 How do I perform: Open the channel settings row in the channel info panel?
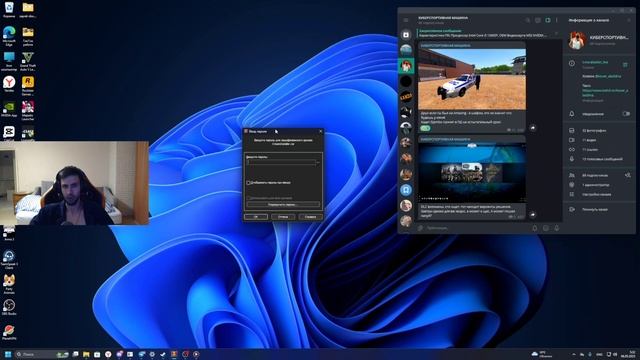coord(600,194)
